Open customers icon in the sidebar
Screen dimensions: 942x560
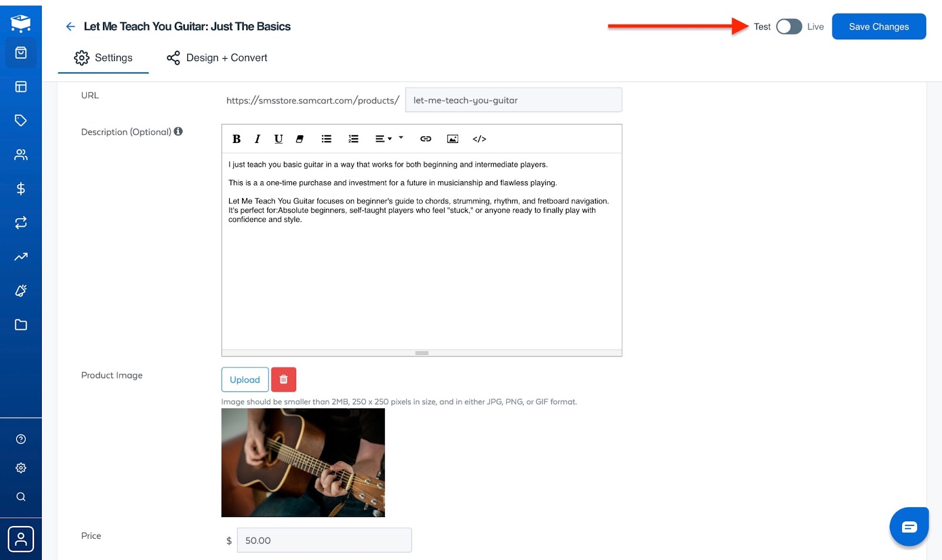click(21, 155)
